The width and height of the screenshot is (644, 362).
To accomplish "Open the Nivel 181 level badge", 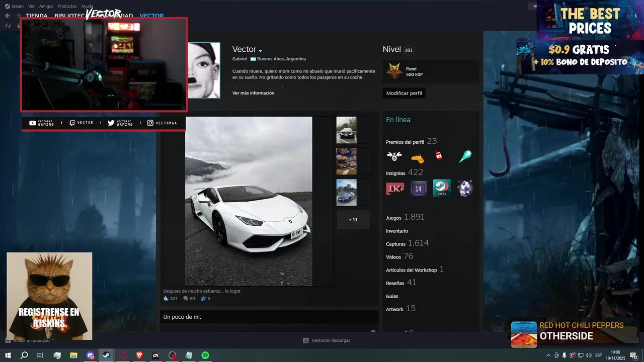I will [x=409, y=50].
